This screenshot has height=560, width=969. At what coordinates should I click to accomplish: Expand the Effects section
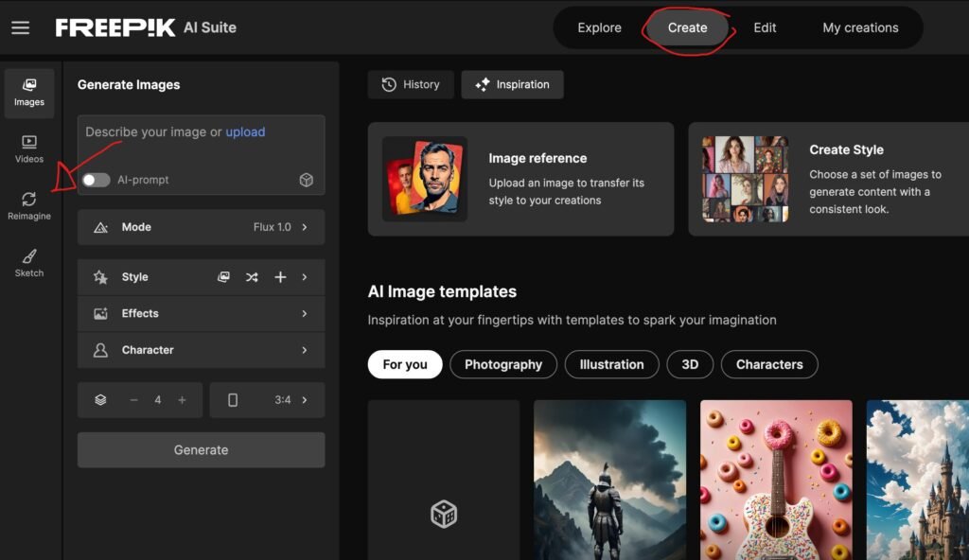pos(201,313)
